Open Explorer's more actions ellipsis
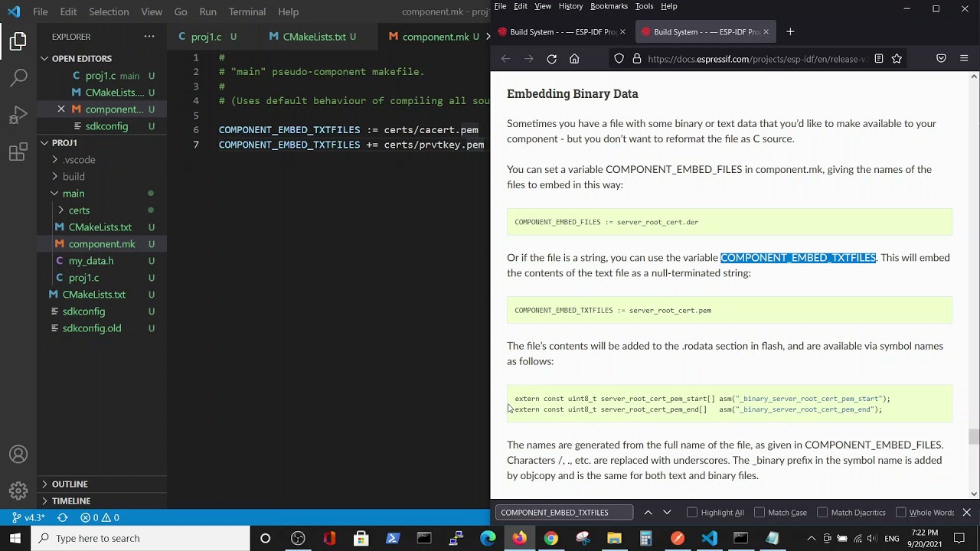Viewport: 980px width, 551px height. pos(149,37)
